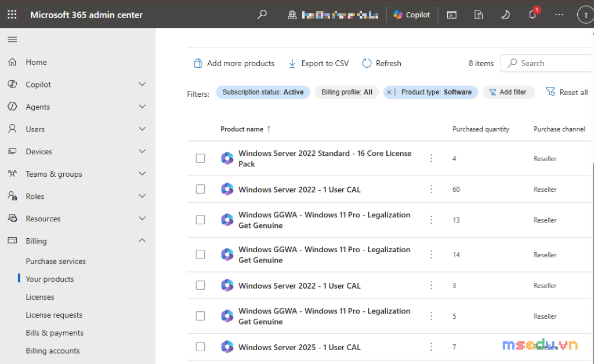This screenshot has width=594, height=364.
Task: Click product icon of Windows Server 2025 CAL
Action: [x=227, y=347]
